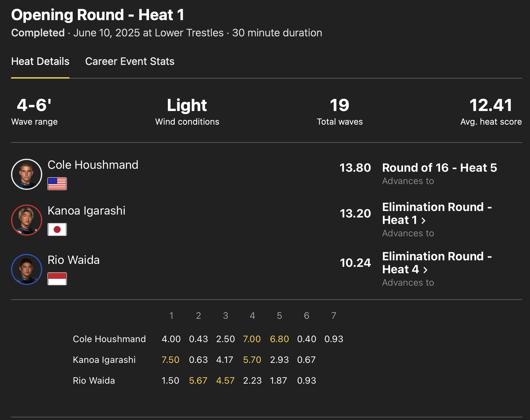
Task: Open Elimination Round Heat 1 chevron
Action: tap(423, 221)
